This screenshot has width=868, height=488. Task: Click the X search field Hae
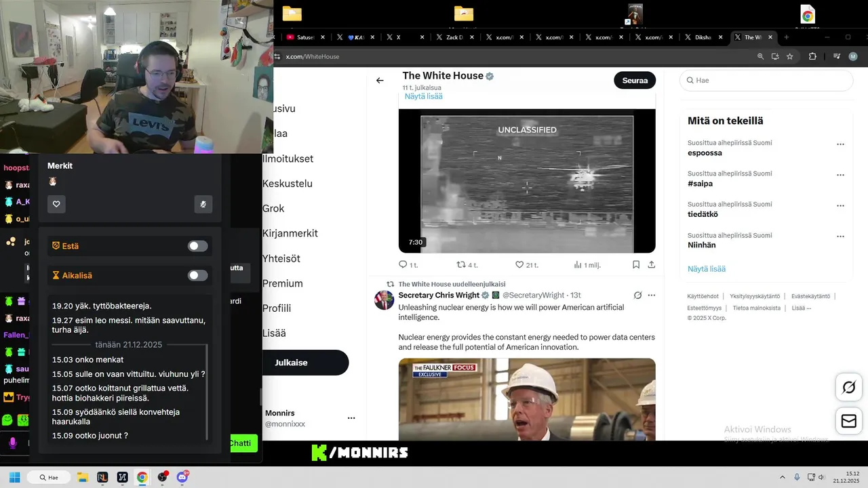[766, 80]
